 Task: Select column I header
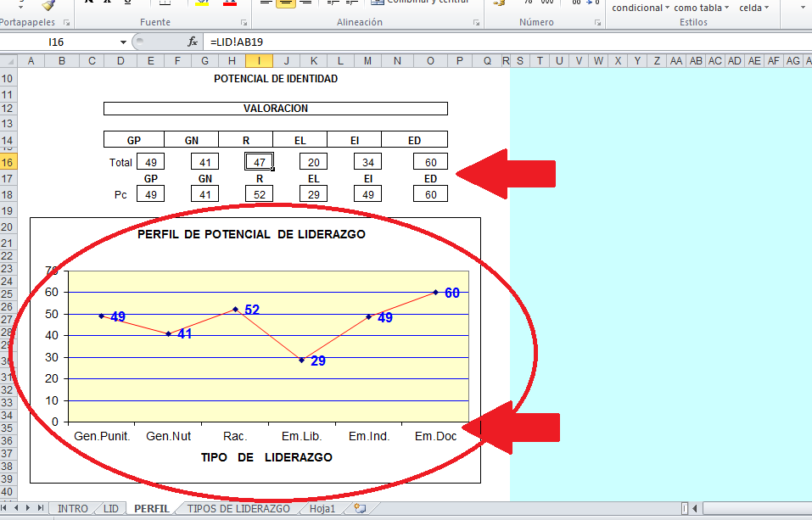coord(259,60)
